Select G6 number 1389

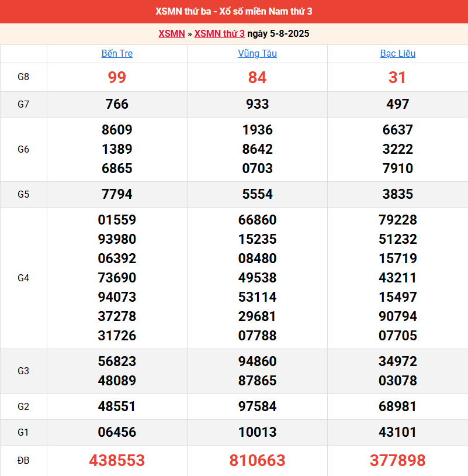[117, 149]
